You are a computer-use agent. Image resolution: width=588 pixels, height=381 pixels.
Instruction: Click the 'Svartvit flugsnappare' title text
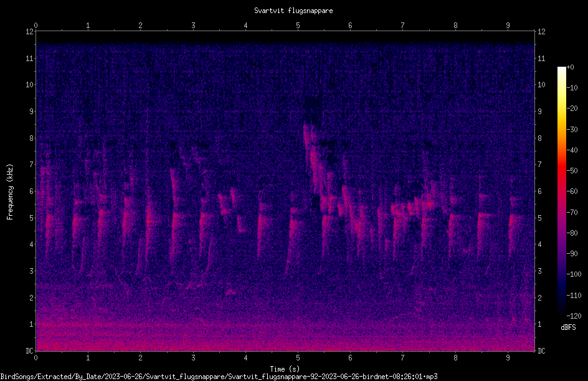[x=293, y=11]
